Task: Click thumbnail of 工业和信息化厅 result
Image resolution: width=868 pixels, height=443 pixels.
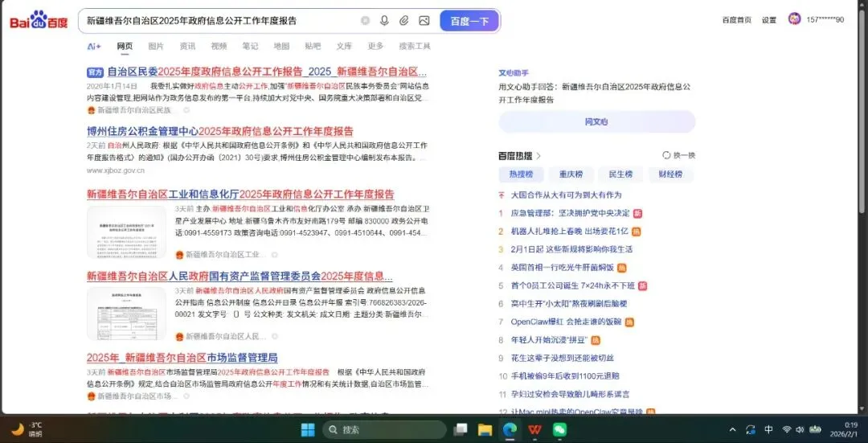Action: [126, 232]
